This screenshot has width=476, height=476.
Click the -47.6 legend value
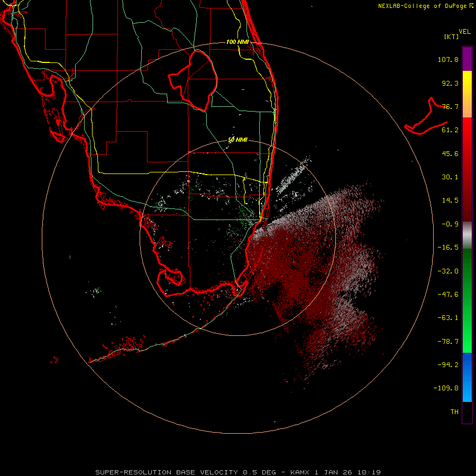448,295
